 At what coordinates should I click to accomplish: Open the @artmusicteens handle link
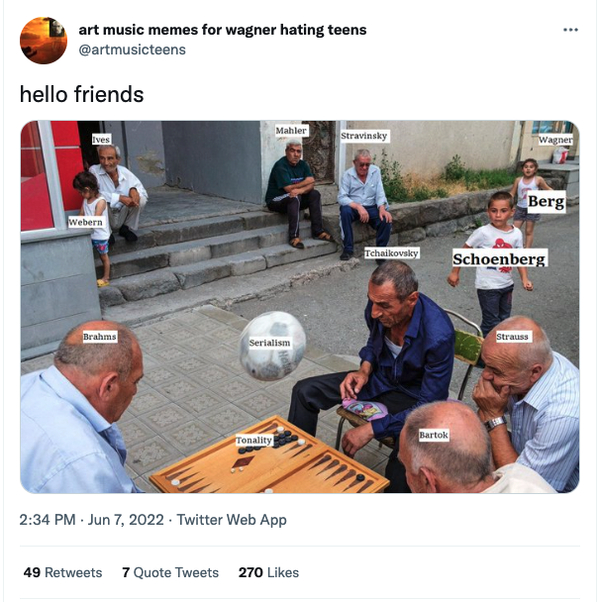click(x=132, y=50)
